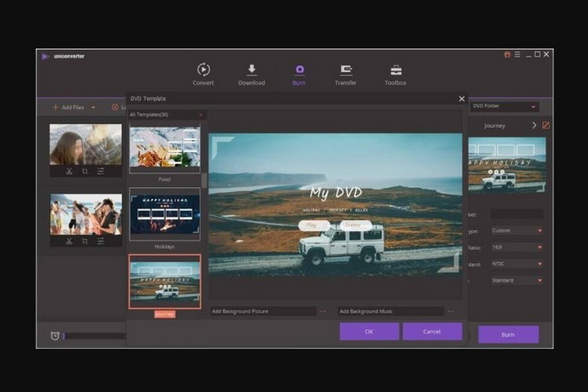Open the NTSC TV standard dropdown

coord(517,264)
